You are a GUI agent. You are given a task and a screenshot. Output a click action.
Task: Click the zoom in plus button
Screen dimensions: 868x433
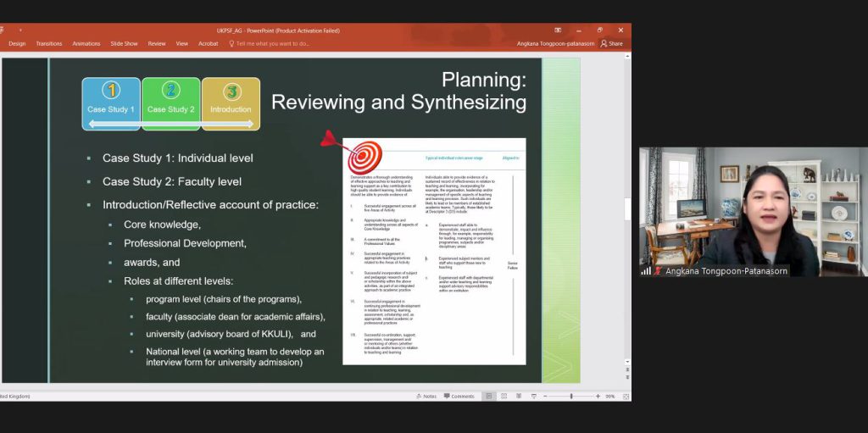click(x=598, y=396)
